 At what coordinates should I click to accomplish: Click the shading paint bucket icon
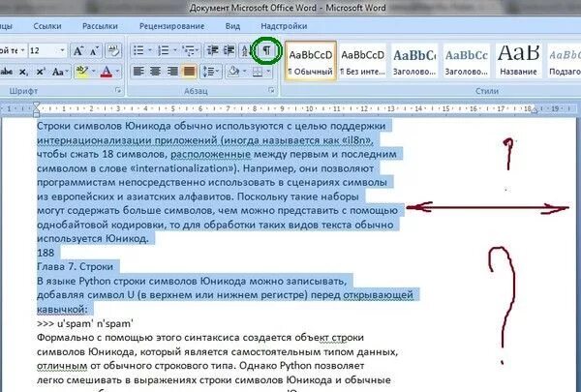pos(233,71)
